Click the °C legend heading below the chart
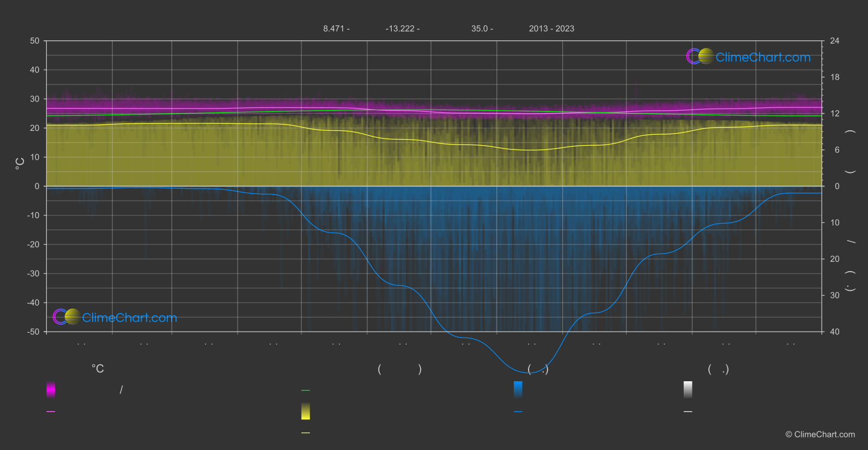This screenshot has height=450, width=868. [x=98, y=369]
